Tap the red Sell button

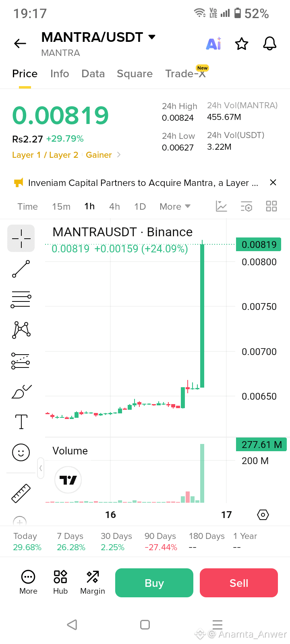pos(239,583)
